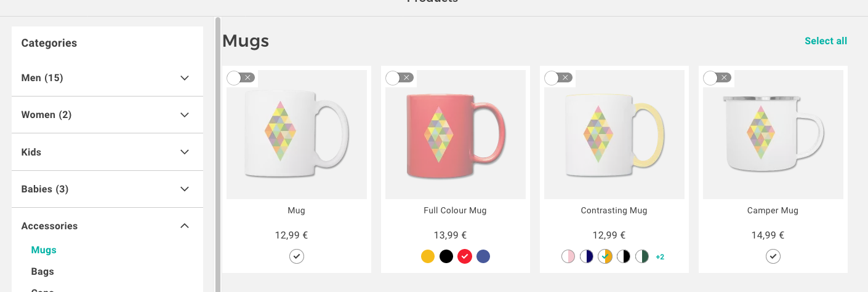Expand the Women (2) category chevron
Screen dimensions: 868x292
(185, 115)
